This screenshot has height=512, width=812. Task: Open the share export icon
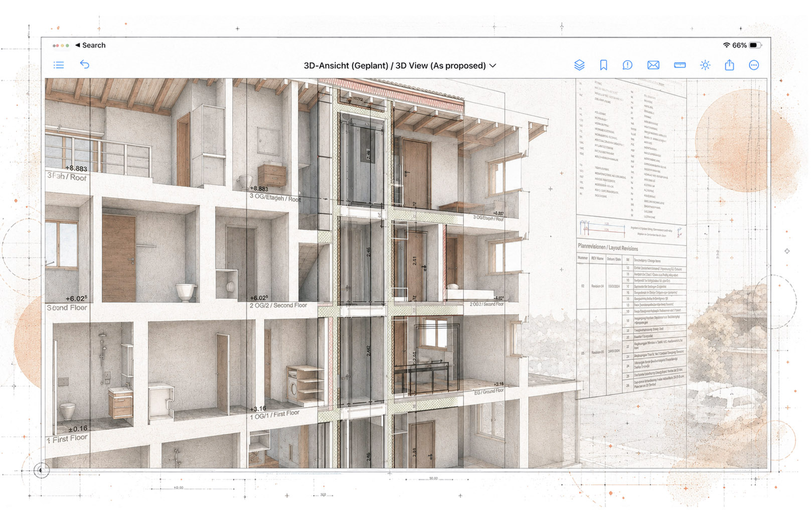click(729, 65)
